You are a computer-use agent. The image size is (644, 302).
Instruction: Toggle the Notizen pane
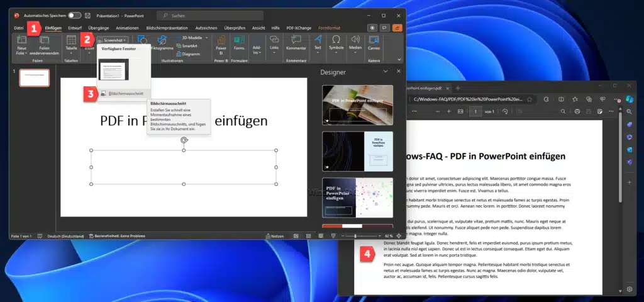tap(275, 237)
